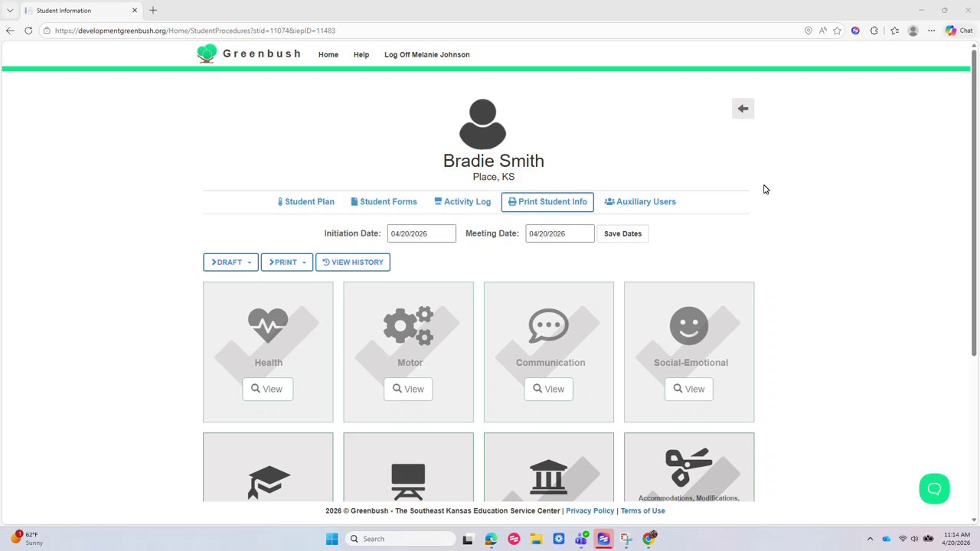
Task: Open File Explorer from the taskbar
Action: pos(536,539)
